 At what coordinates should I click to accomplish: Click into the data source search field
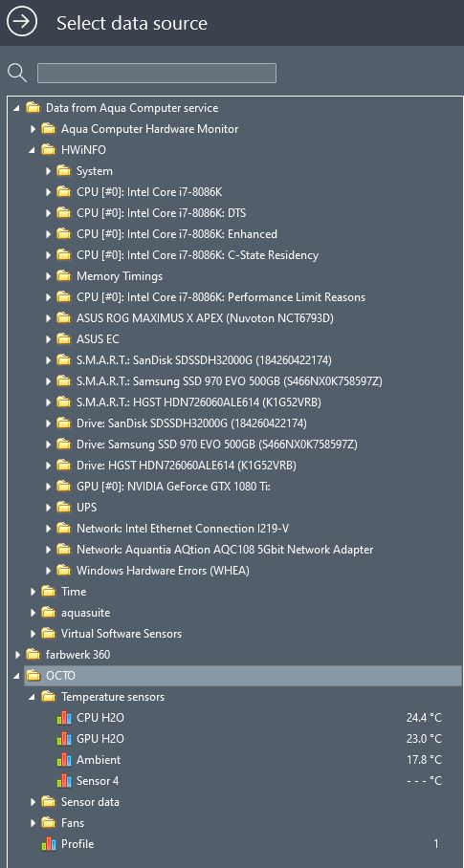(x=157, y=73)
